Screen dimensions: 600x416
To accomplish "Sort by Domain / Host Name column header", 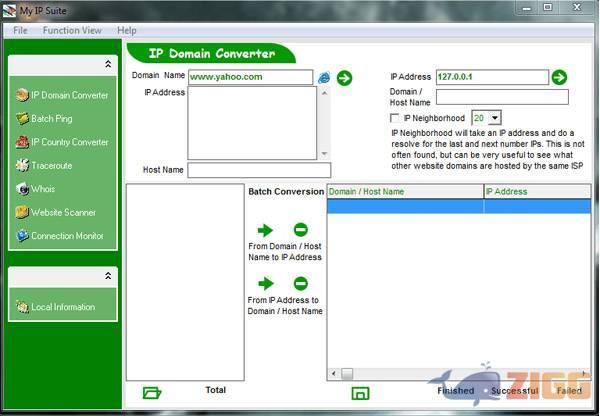I will pos(405,191).
